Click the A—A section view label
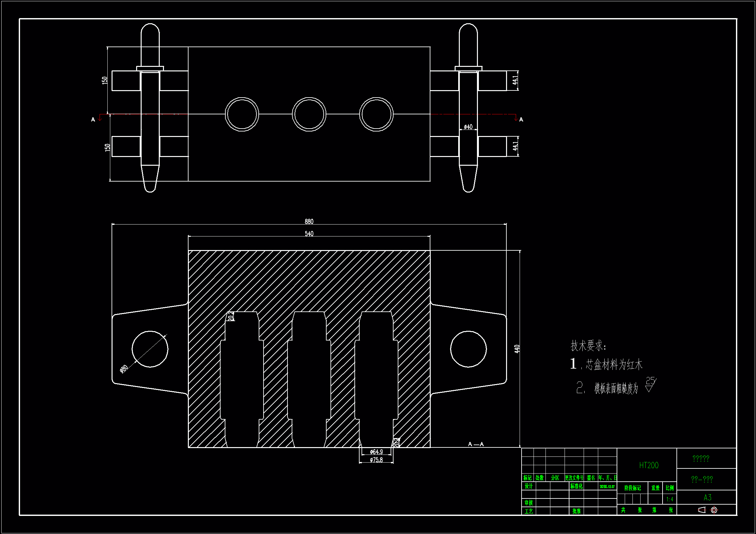Viewport: 756px width, 534px height. 476,444
